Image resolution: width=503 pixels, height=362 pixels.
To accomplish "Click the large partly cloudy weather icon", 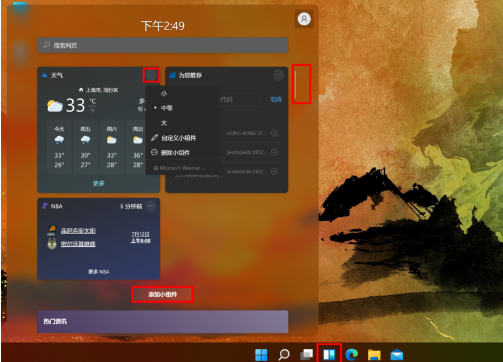I will [x=55, y=106].
